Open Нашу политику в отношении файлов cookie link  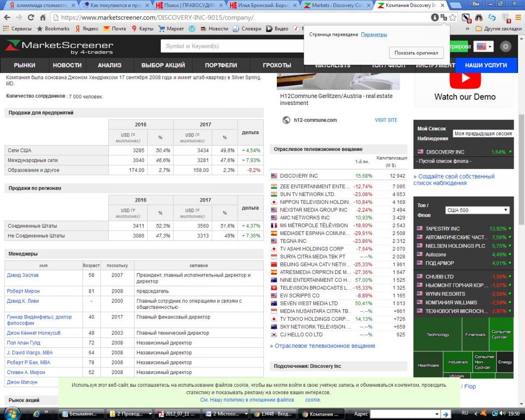coord(260,400)
